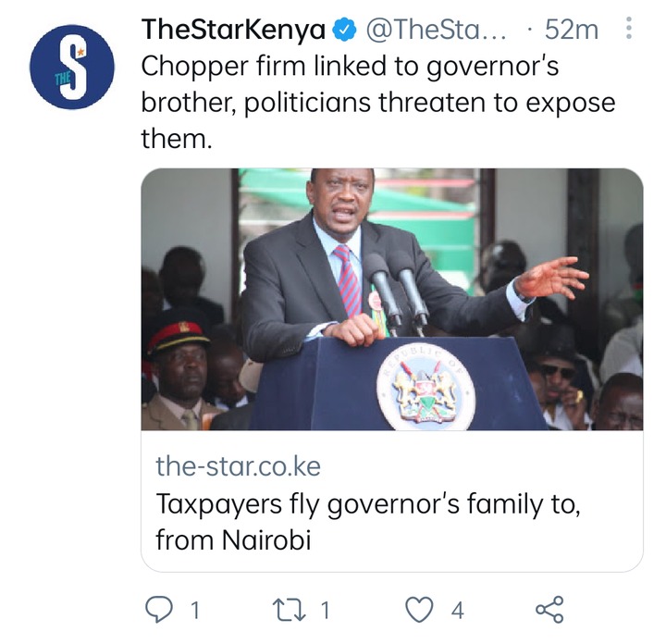Click the like count number 4
666x644 pixels.
(457, 611)
